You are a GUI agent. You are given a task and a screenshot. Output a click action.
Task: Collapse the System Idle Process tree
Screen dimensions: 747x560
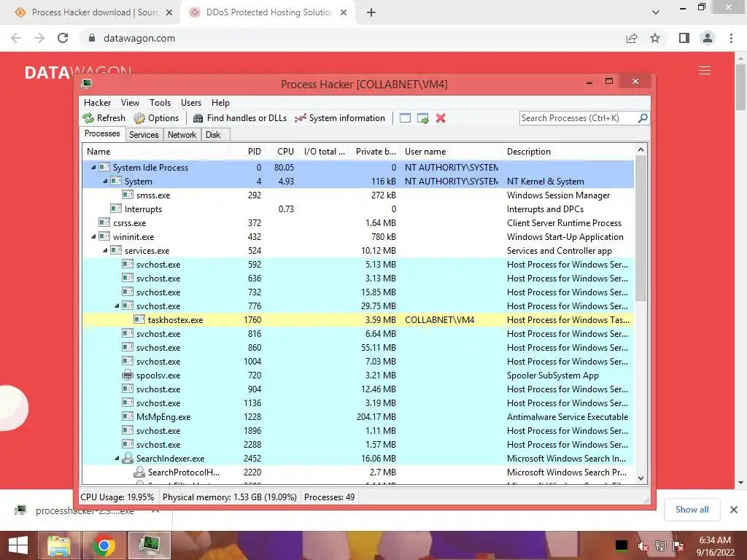point(93,168)
